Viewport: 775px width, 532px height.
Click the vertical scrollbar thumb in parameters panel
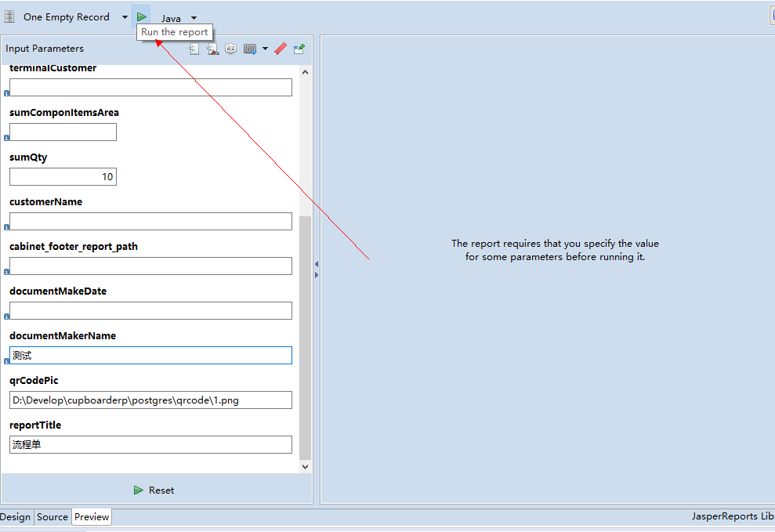point(305,338)
